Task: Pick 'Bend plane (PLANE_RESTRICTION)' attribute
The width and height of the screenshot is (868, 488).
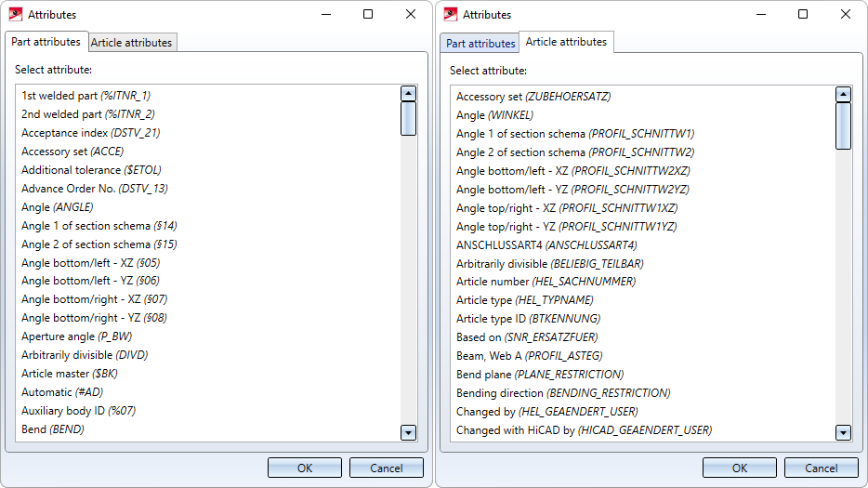Action: [x=540, y=375]
